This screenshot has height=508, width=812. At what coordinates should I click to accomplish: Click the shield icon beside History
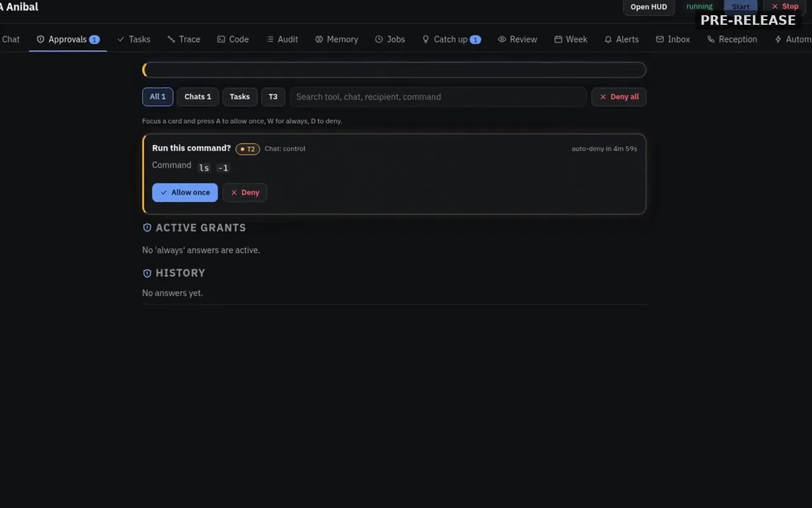[147, 273]
